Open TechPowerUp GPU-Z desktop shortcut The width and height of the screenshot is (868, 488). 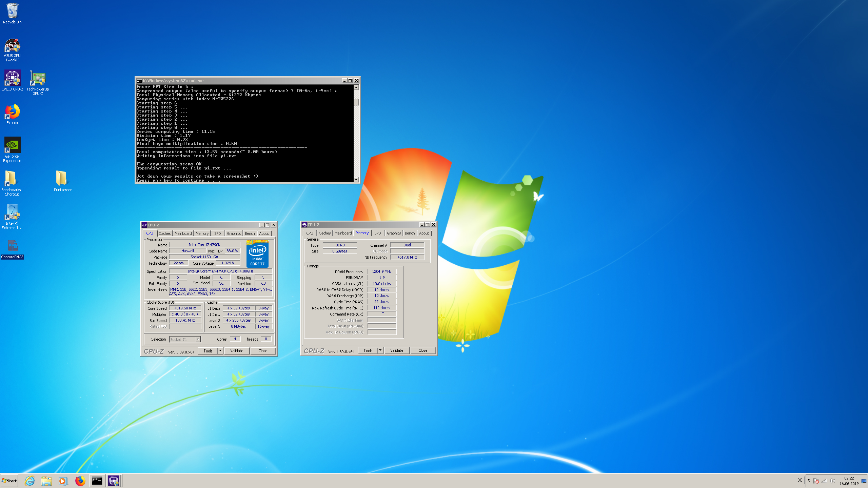(38, 83)
